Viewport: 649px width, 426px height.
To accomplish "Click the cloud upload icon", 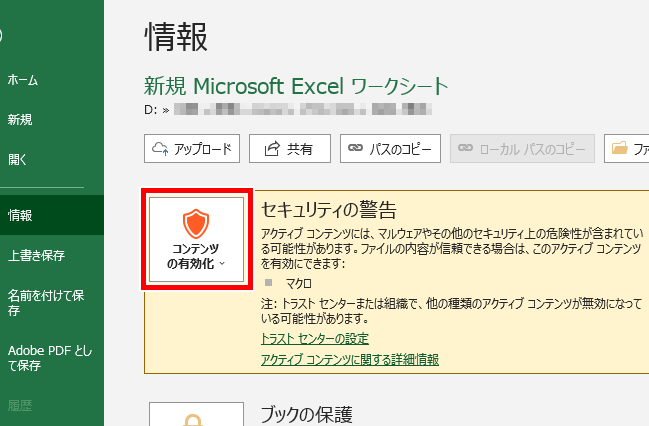I will [x=160, y=148].
